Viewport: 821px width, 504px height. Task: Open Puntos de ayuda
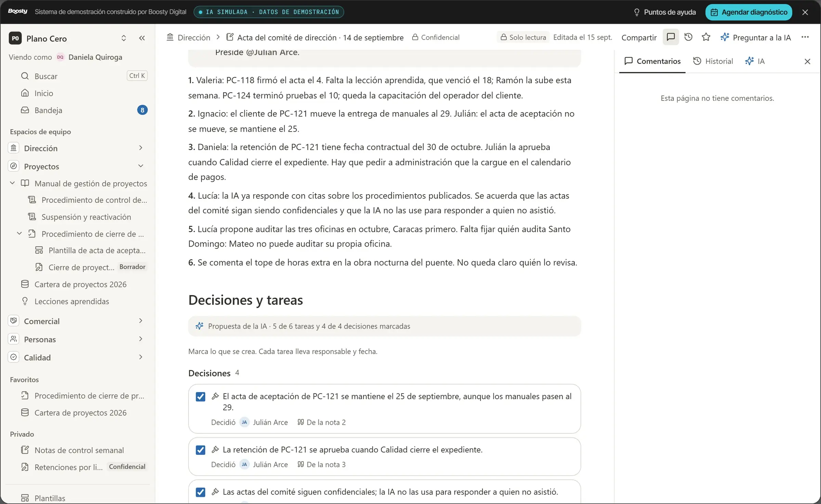click(665, 12)
